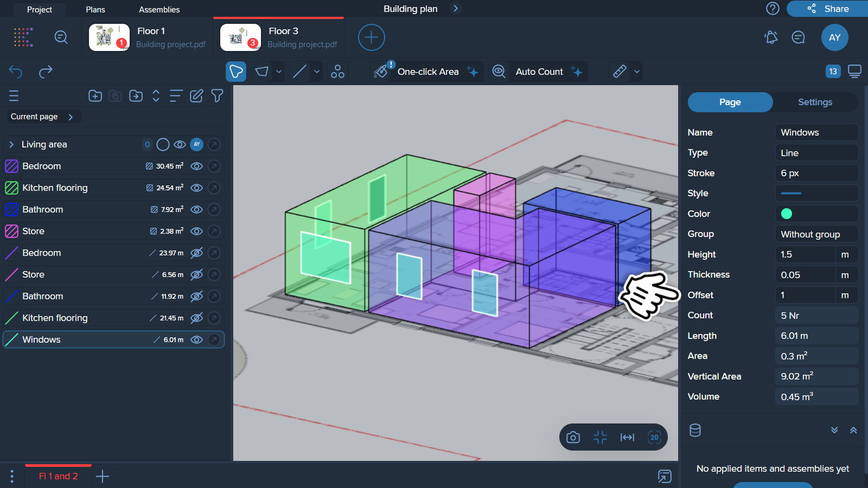
Task: Click the search plans magnifier icon
Action: pyautogui.click(x=61, y=37)
